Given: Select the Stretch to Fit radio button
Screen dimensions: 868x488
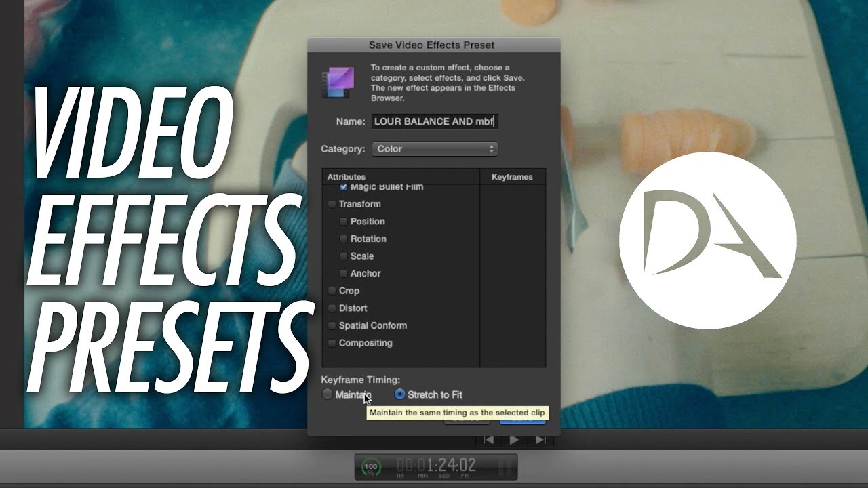Looking at the screenshot, I should point(399,394).
